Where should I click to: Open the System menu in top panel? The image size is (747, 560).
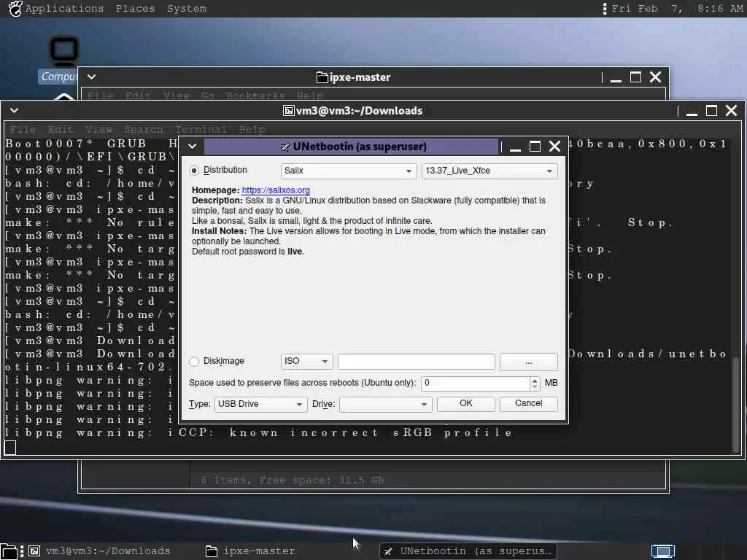(x=187, y=9)
